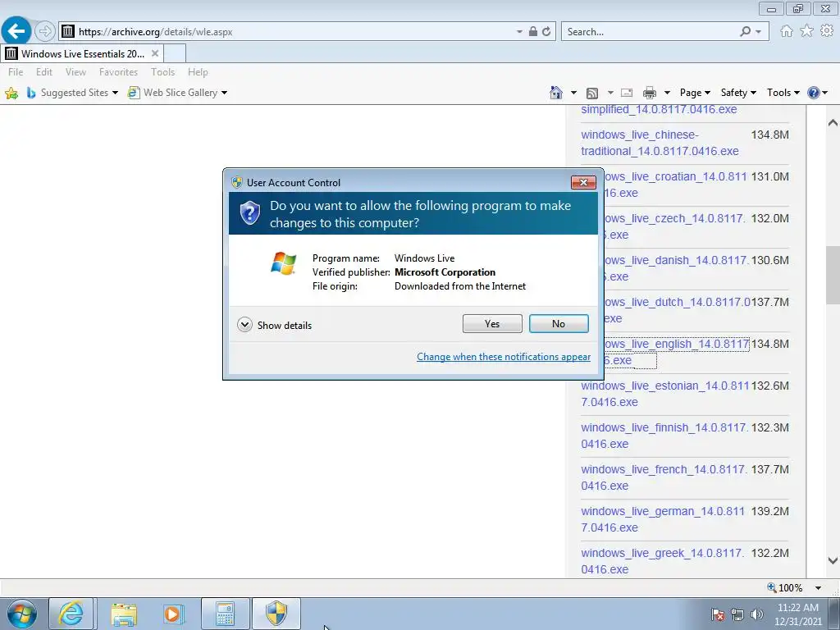Click the command bar Home icon
840x630 pixels.
[556, 93]
